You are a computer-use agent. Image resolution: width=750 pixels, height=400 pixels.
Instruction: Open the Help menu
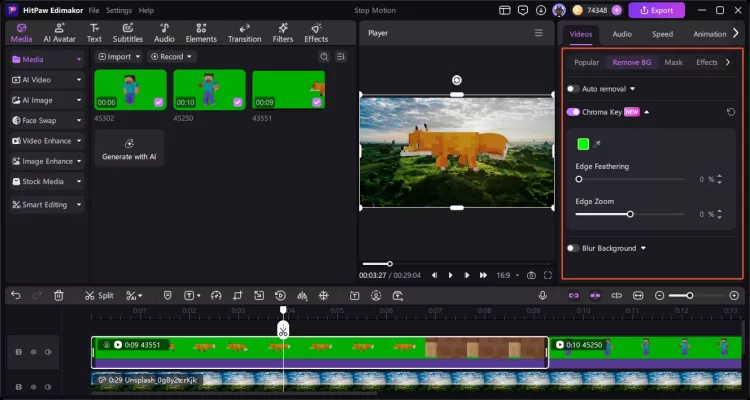(x=146, y=10)
